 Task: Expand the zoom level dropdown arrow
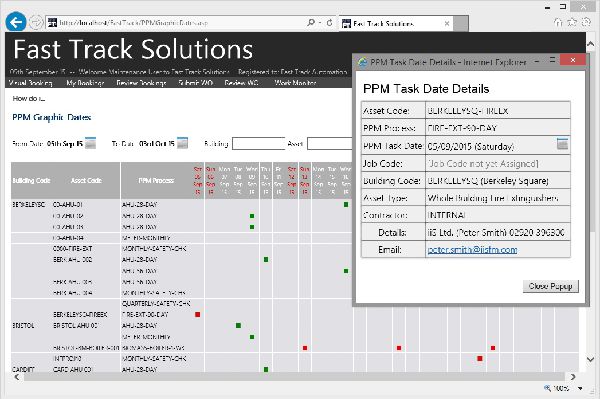(580, 389)
